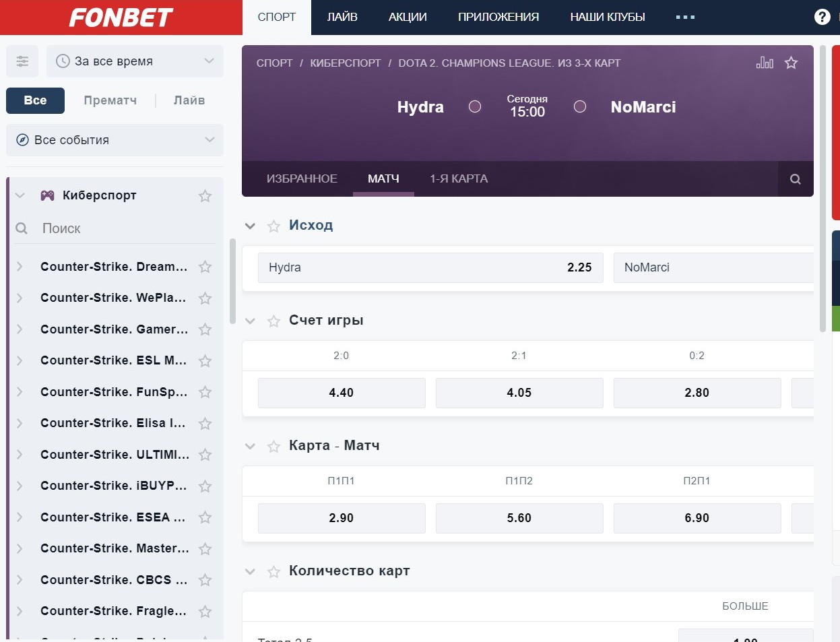Screen dimensions: 840x642
Task: Star the Counter-Strike. ESEA tournament
Action: (x=205, y=517)
